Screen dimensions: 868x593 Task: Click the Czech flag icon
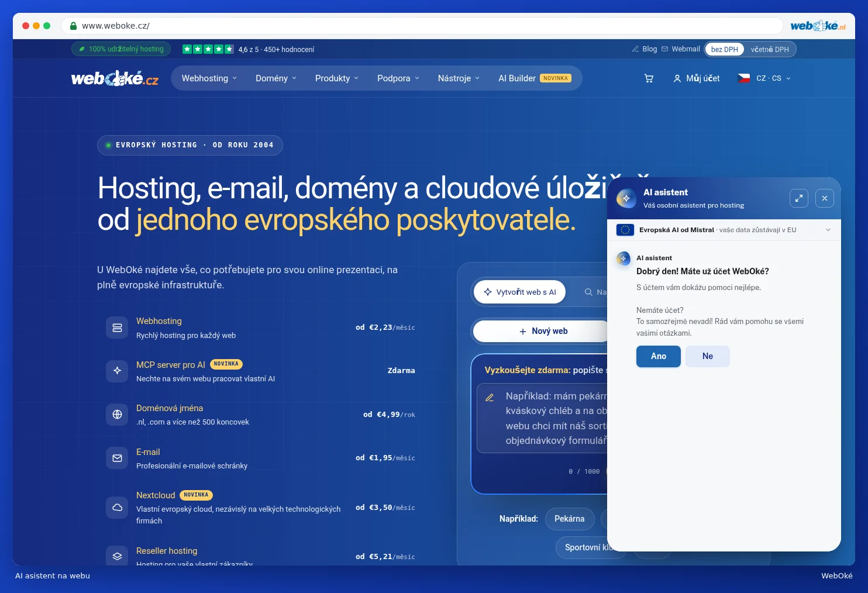(744, 78)
